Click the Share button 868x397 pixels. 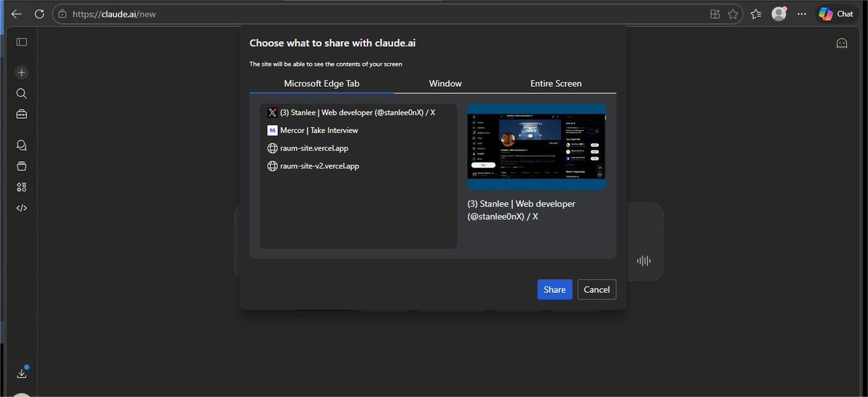[555, 290]
